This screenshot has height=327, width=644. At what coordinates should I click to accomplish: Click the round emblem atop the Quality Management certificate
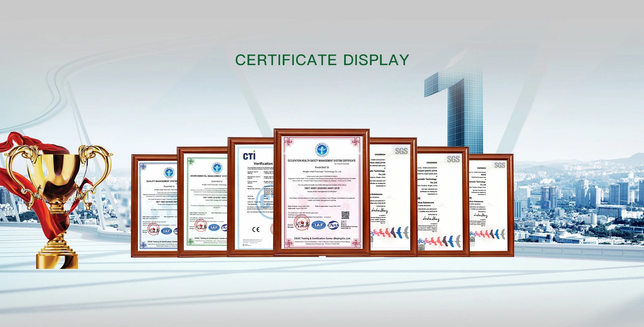coord(169,173)
